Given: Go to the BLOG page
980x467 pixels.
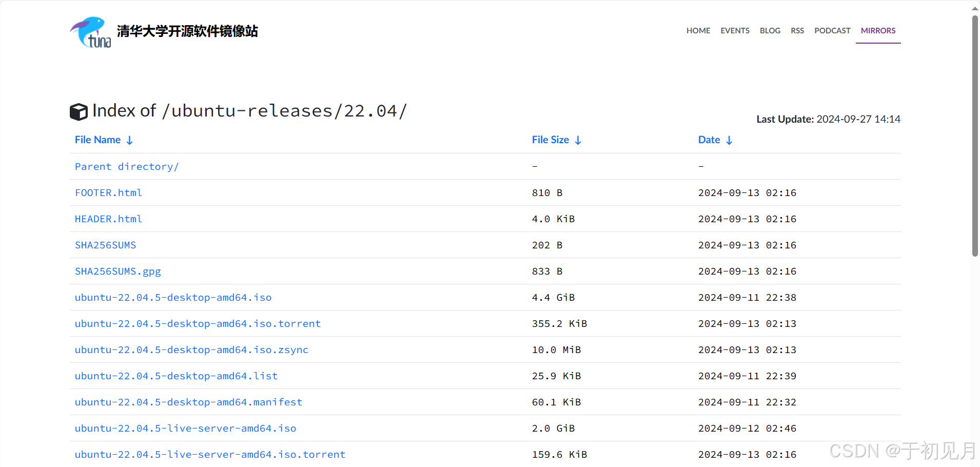Looking at the screenshot, I should [x=770, y=31].
